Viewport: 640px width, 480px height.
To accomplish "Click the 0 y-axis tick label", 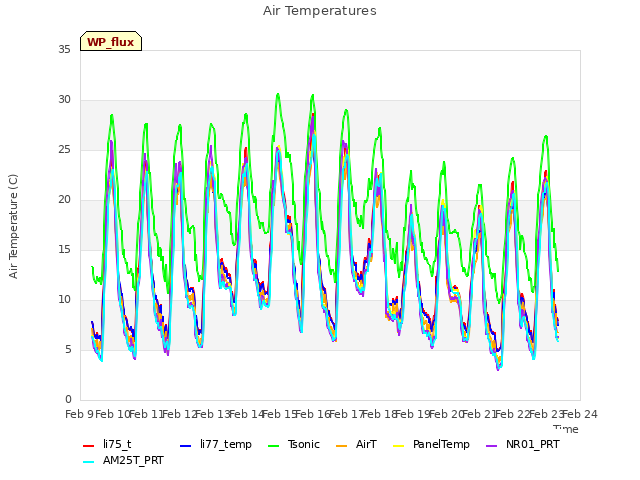I will [68, 400].
